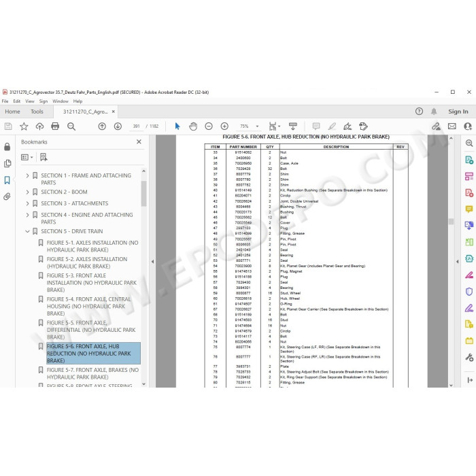Viewport: 476px width, 476px height.
Task: Click the scrolling mode toolbar icon
Action: [x=293, y=126]
